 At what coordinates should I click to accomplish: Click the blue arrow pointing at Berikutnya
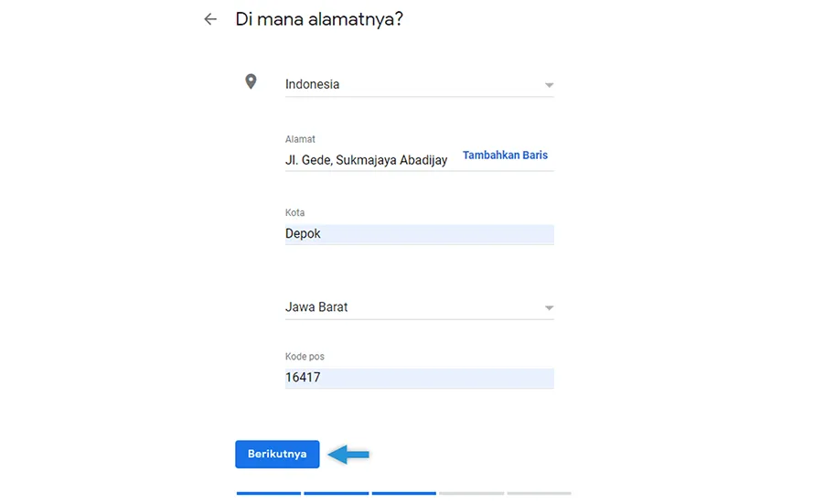[x=348, y=455]
